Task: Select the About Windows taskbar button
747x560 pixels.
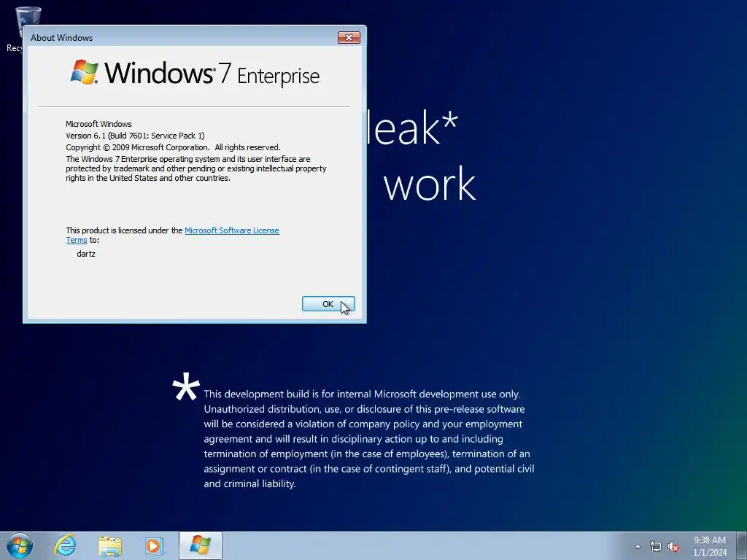Action: click(200, 545)
